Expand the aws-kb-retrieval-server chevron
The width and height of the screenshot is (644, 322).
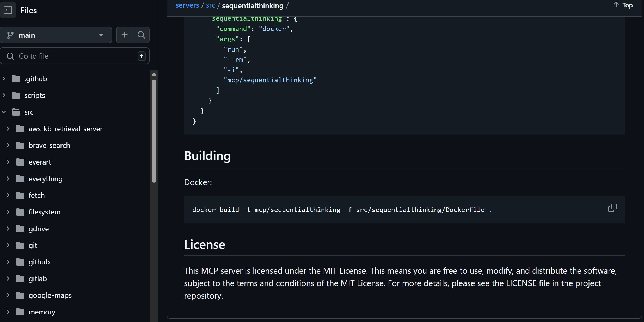pyautogui.click(x=8, y=129)
